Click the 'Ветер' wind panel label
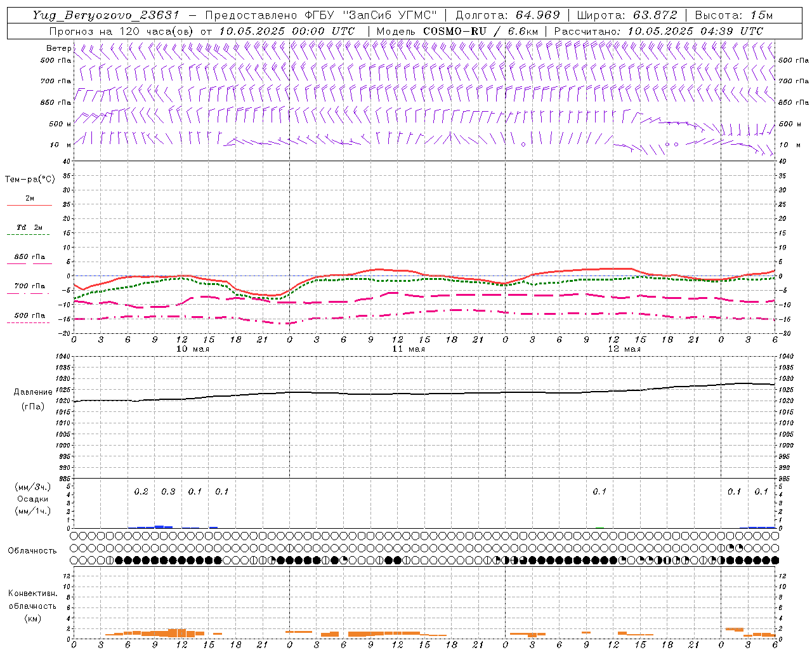The width and height of the screenshot is (812, 650). pyautogui.click(x=58, y=48)
